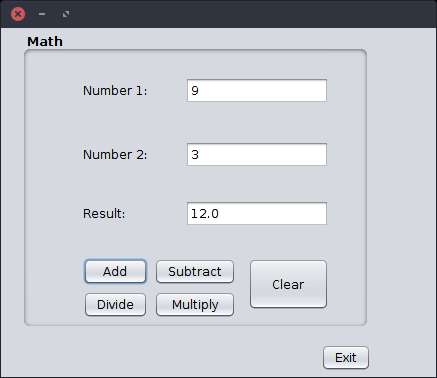Click the Subtract button
437x378 pixels.
tap(195, 271)
